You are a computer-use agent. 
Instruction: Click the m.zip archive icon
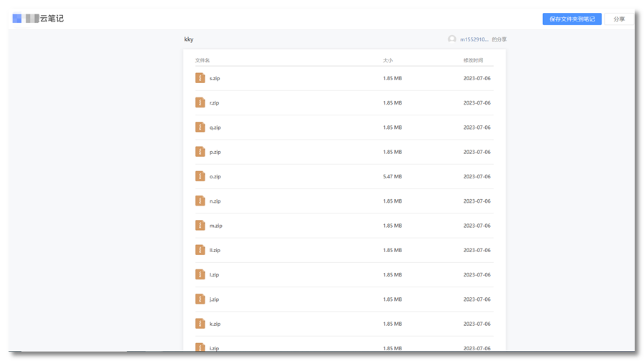coord(200,226)
